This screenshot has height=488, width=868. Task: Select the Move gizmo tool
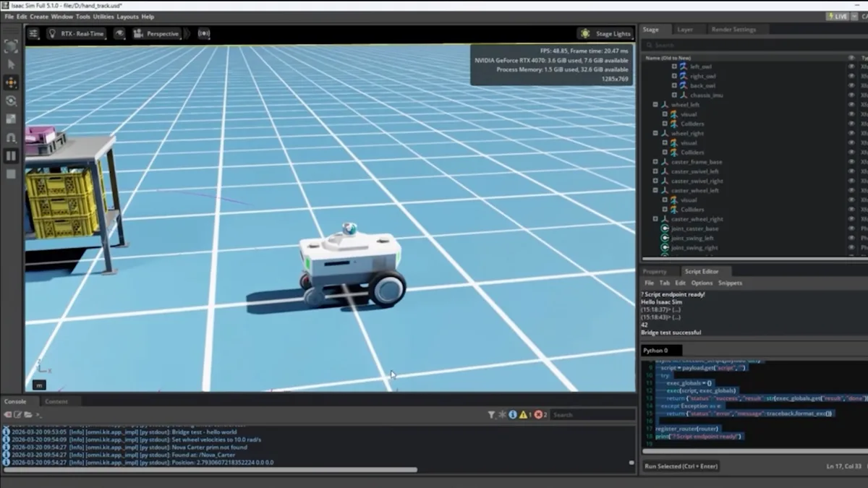click(11, 82)
